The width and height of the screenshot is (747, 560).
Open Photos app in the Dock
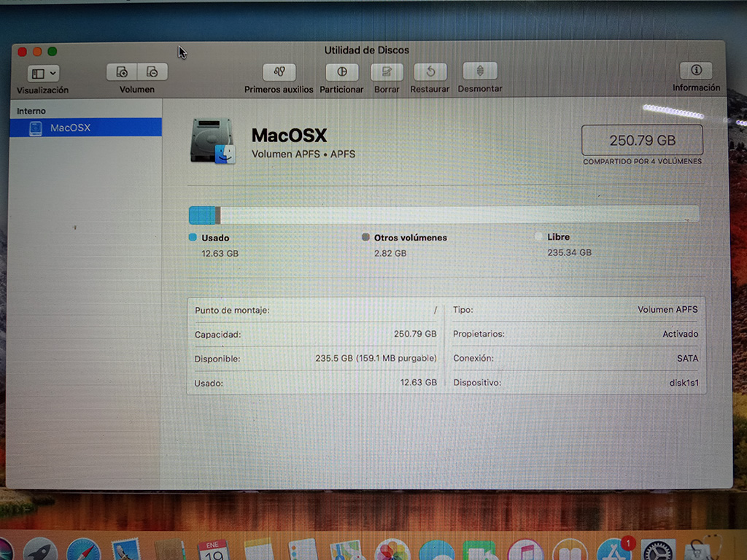click(x=392, y=551)
